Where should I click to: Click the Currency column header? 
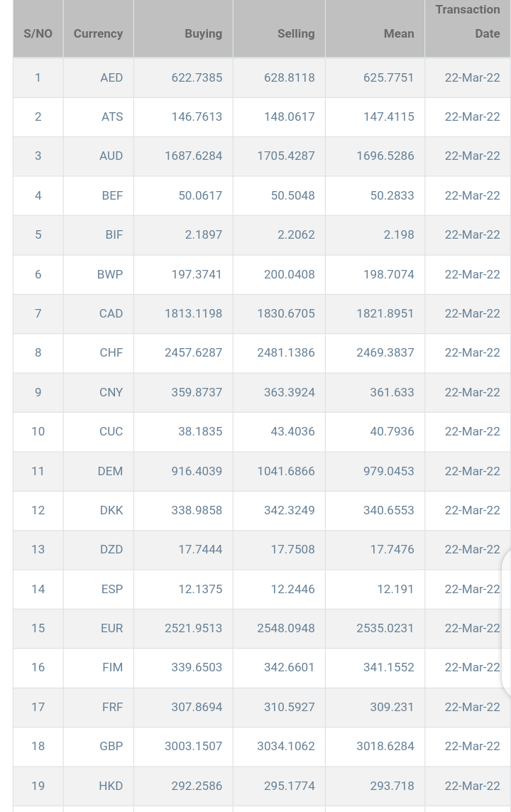tap(98, 33)
